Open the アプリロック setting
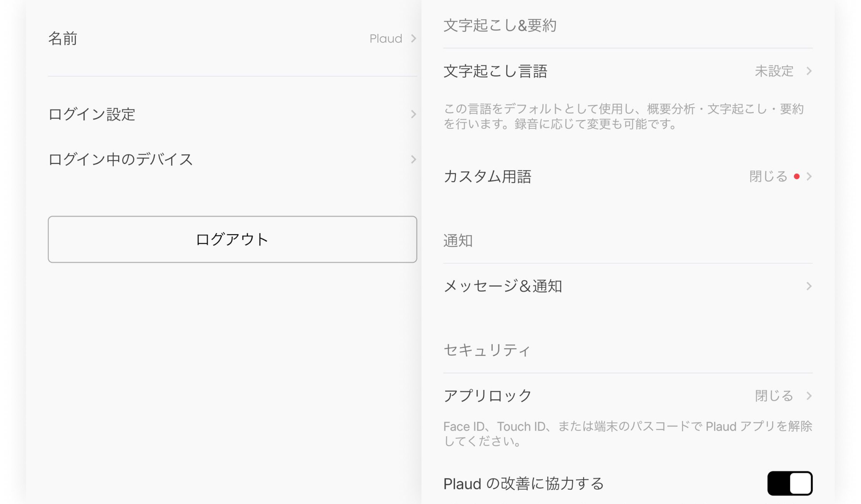 487,396
